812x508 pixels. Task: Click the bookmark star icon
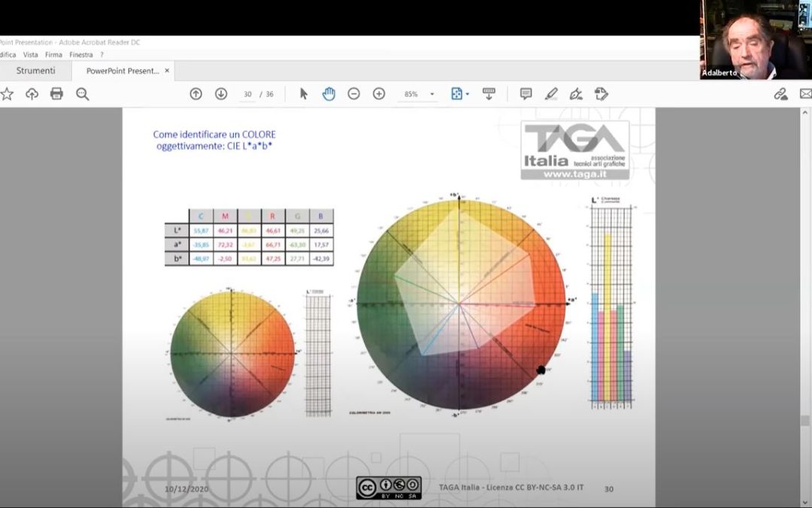(x=7, y=94)
